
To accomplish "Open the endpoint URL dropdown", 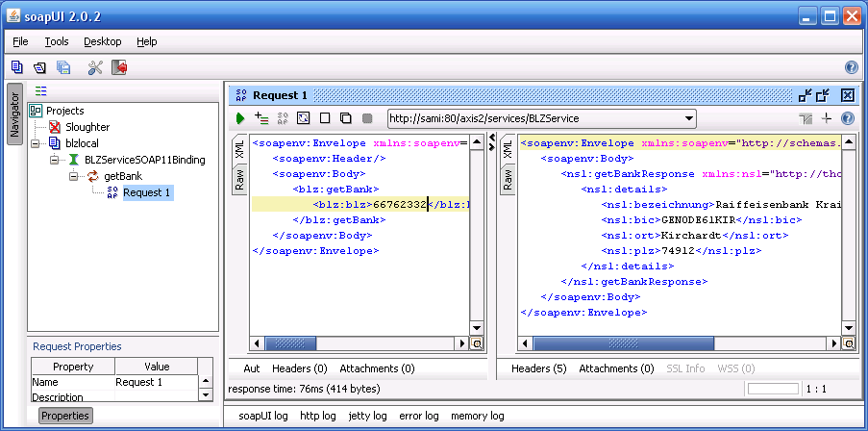I will click(x=688, y=118).
